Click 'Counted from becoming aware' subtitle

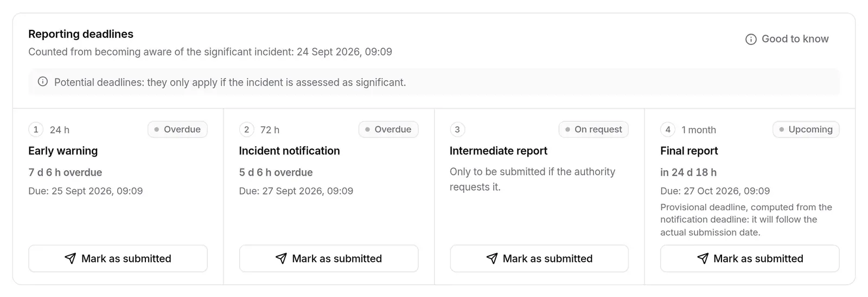coord(210,52)
